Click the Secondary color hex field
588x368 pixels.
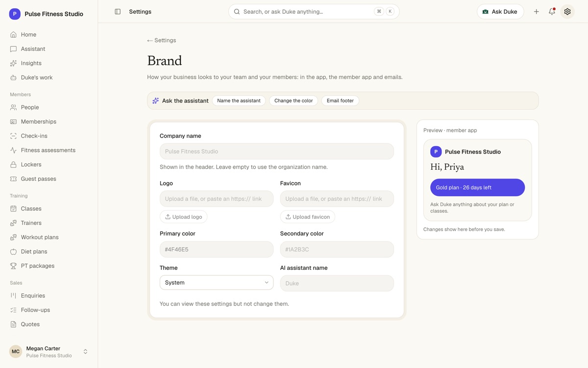click(x=337, y=249)
